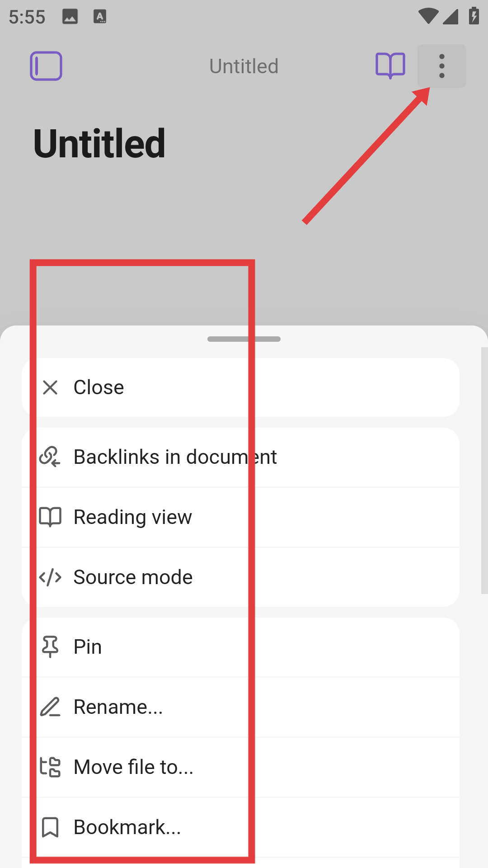Select Bookmark... menu entry
Screen dimensions: 488x868
tap(241, 827)
